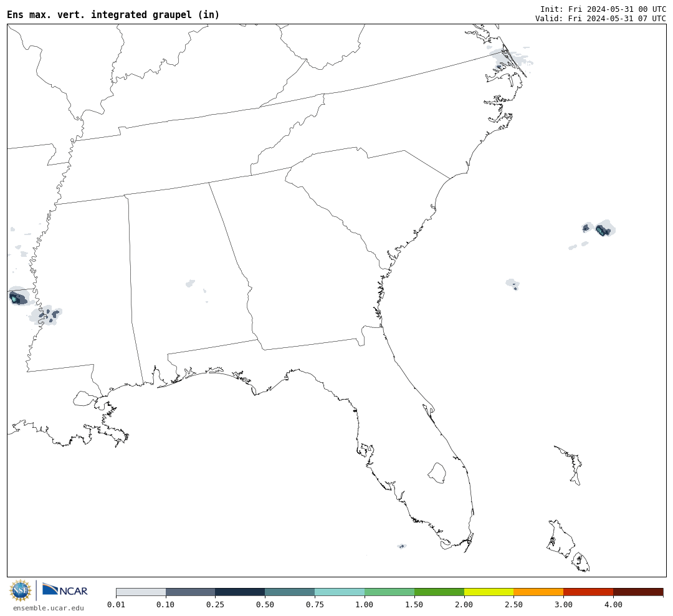Click the light aqua 0.75–1.00 colorbar segment
Image resolution: width=673 pixels, height=616 pixels.
coord(340,592)
